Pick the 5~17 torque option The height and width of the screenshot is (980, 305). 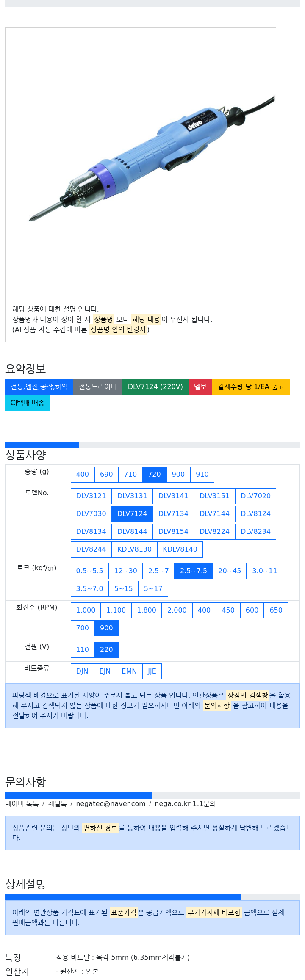click(153, 589)
